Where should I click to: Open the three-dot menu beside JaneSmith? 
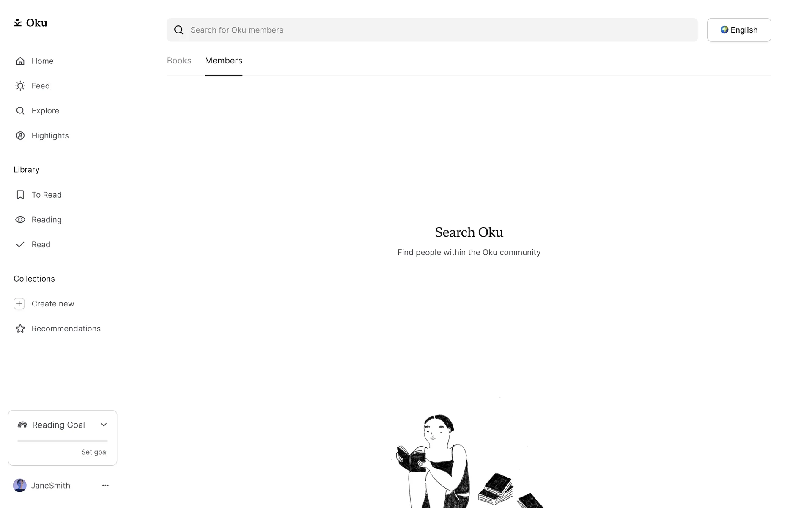pyautogui.click(x=105, y=486)
